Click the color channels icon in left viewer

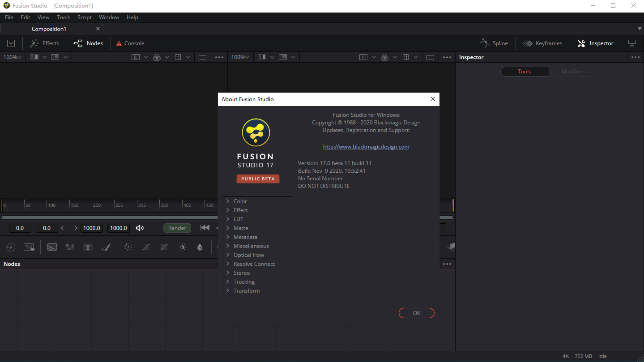click(x=157, y=57)
